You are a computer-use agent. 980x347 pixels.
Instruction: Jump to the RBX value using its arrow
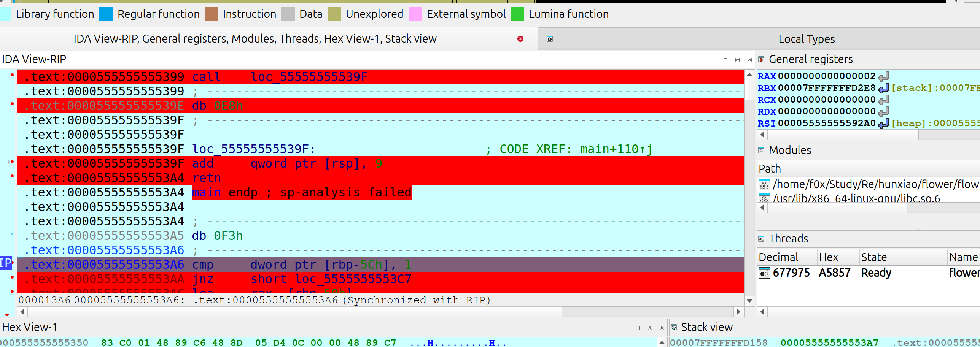(883, 88)
